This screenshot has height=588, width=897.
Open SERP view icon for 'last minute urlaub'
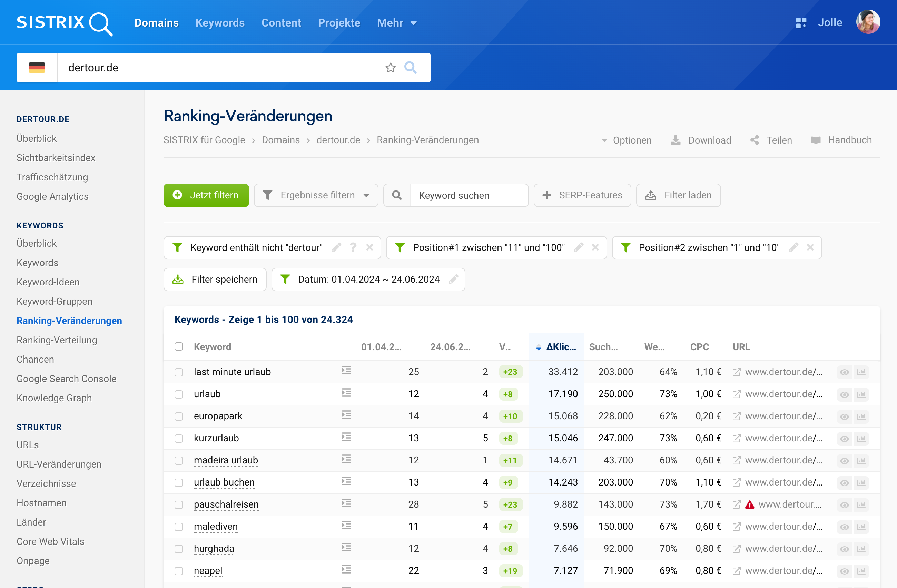coord(346,371)
